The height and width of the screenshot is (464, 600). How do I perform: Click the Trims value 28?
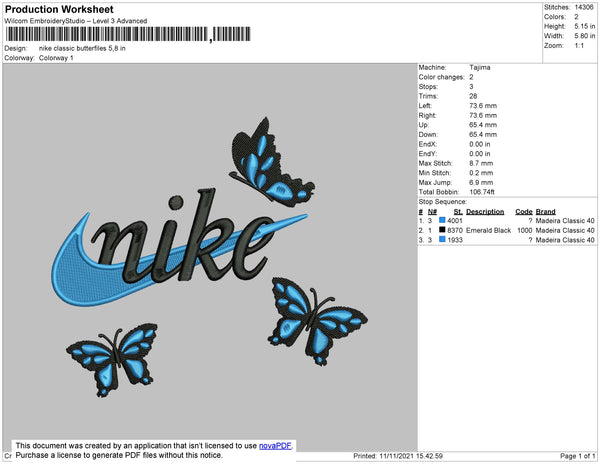473,96
